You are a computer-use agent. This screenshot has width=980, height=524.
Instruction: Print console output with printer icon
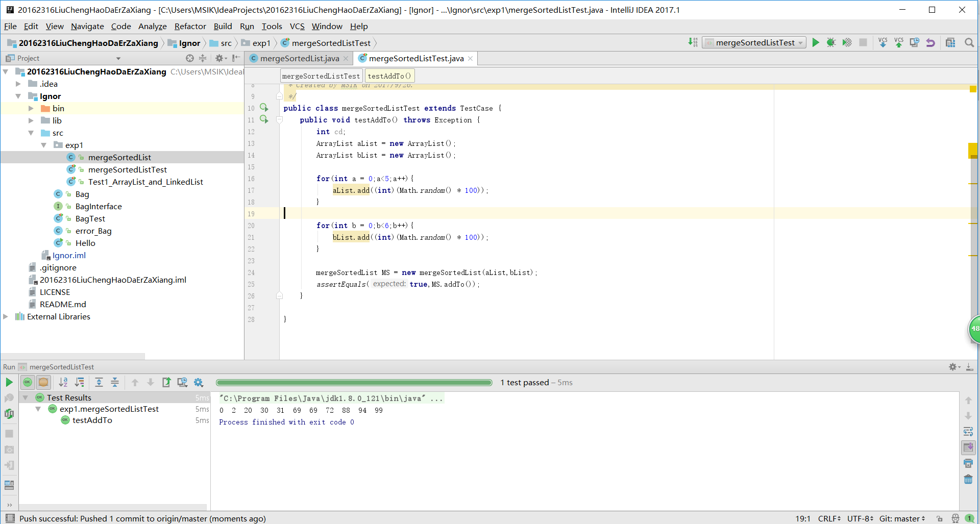tap(968, 463)
